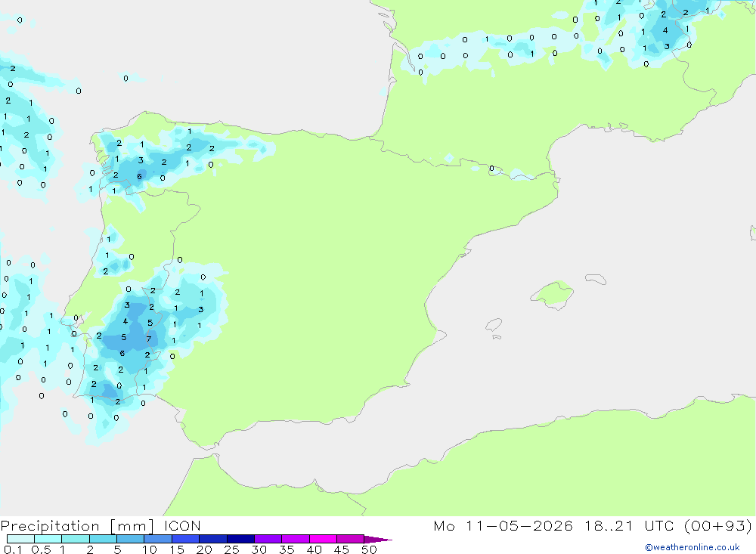This screenshot has height=554, width=756.
Task: Choose the 5–10 mm legend color box
Action: click(x=130, y=539)
